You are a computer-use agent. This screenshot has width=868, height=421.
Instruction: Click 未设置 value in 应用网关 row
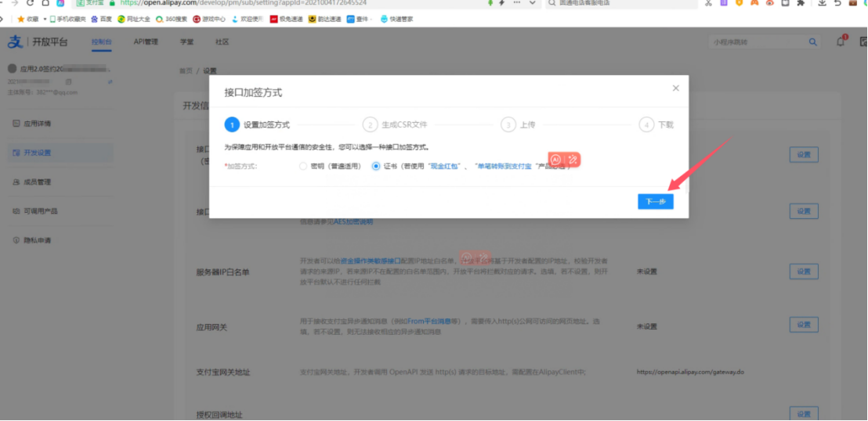click(x=646, y=326)
